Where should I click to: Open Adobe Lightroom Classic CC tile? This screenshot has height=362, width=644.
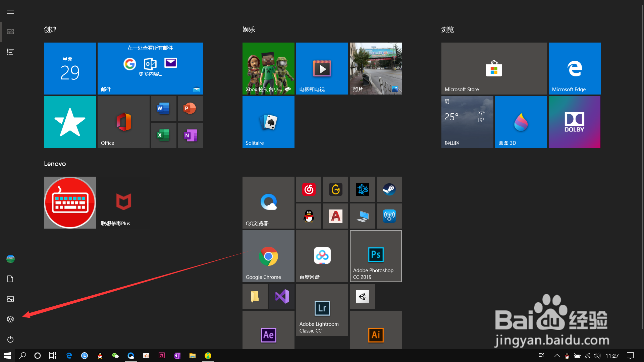[x=322, y=310]
